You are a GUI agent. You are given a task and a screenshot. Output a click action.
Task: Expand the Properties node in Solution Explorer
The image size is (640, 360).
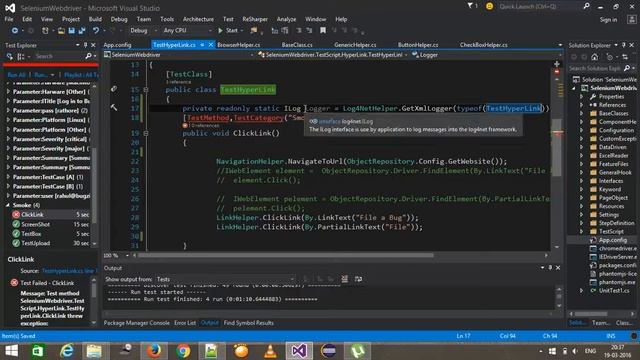point(582,97)
